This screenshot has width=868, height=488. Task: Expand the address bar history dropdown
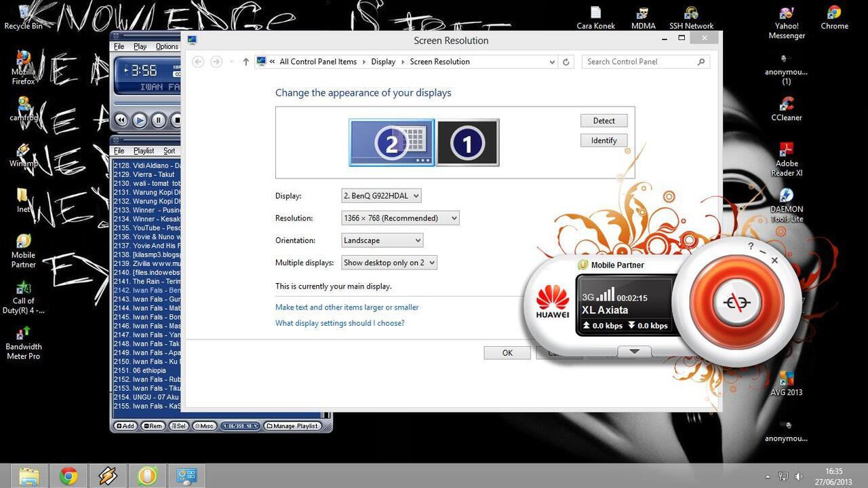click(x=552, y=62)
